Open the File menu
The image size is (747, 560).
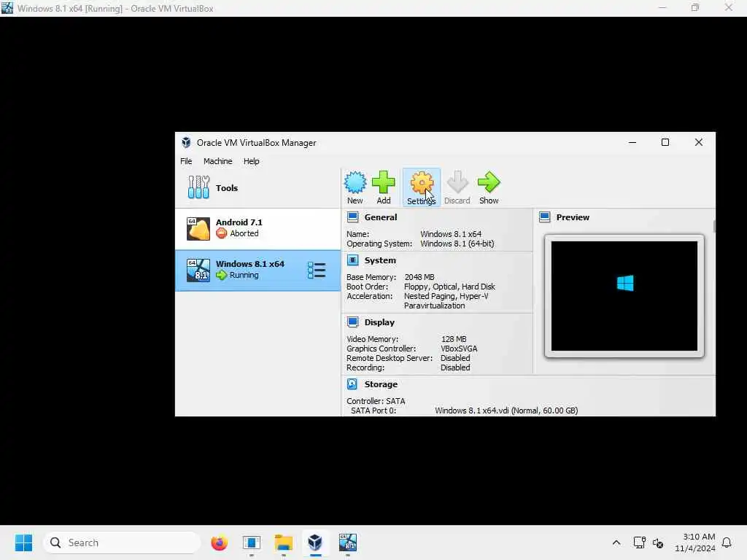[x=186, y=161]
